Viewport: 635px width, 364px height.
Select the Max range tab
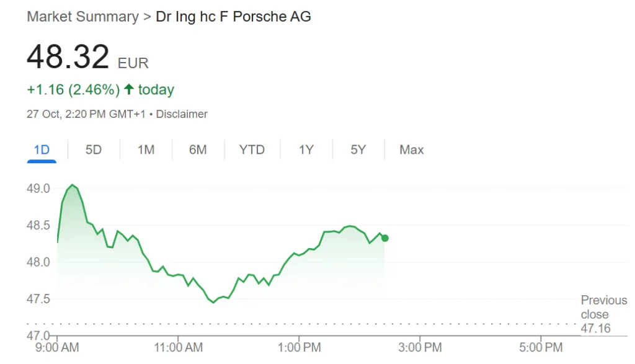[411, 150]
